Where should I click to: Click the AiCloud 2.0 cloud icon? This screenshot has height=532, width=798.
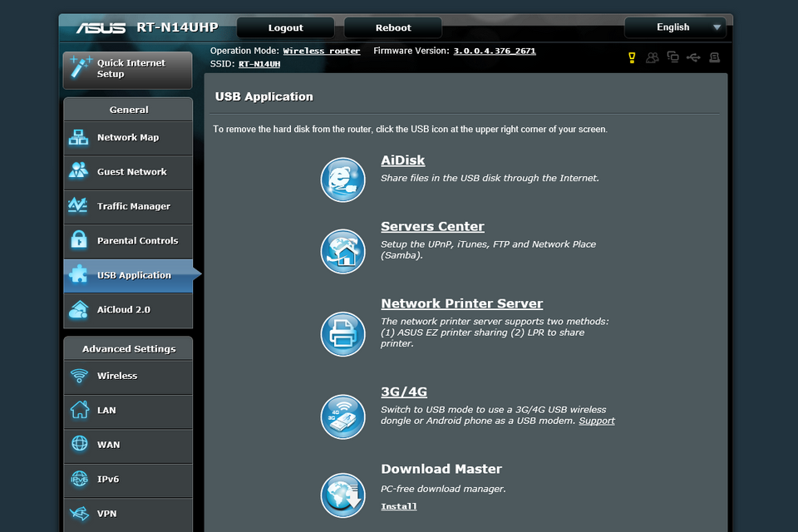pyautogui.click(x=78, y=309)
